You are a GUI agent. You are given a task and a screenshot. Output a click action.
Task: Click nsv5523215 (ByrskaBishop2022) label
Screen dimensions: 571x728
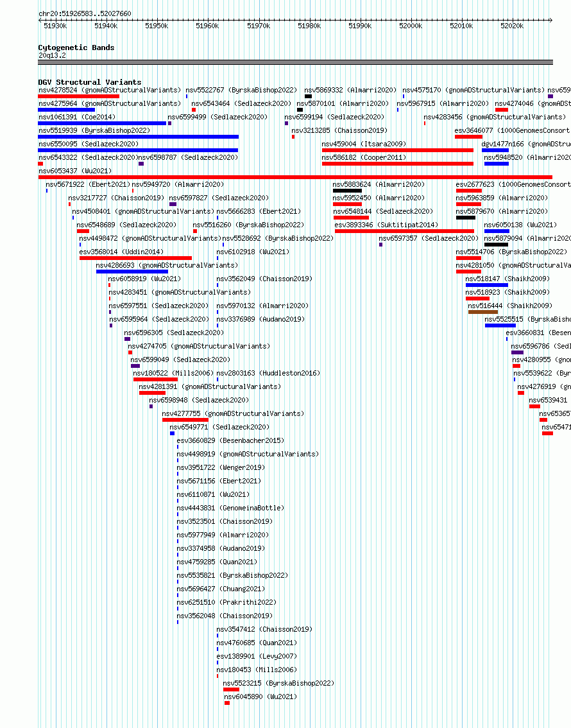click(x=278, y=683)
